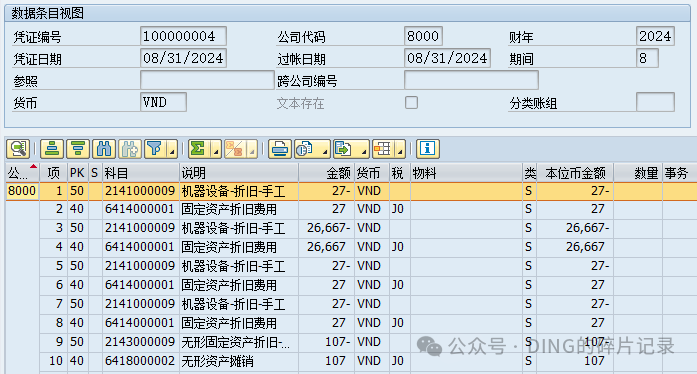Click tax code J0 in item 8
697x374 pixels.
(400, 323)
